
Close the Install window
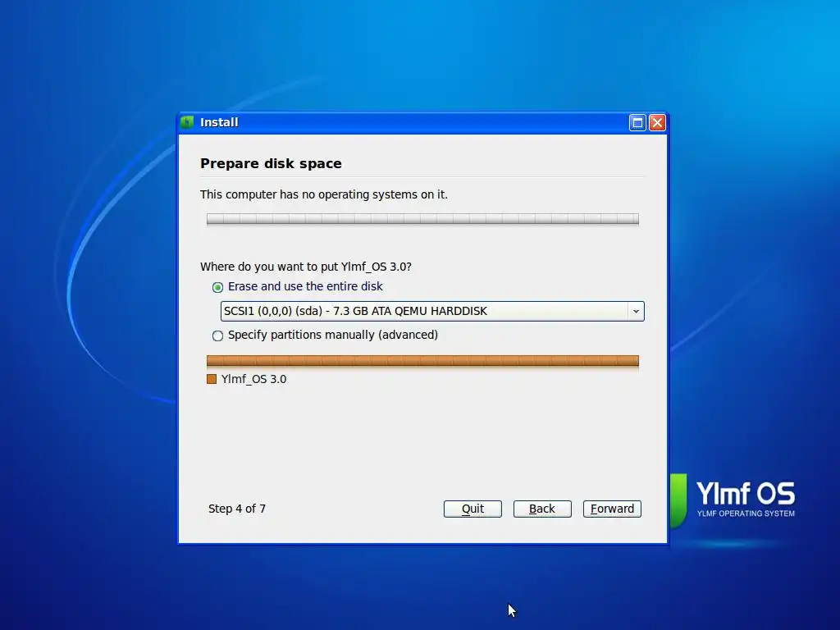coord(657,123)
